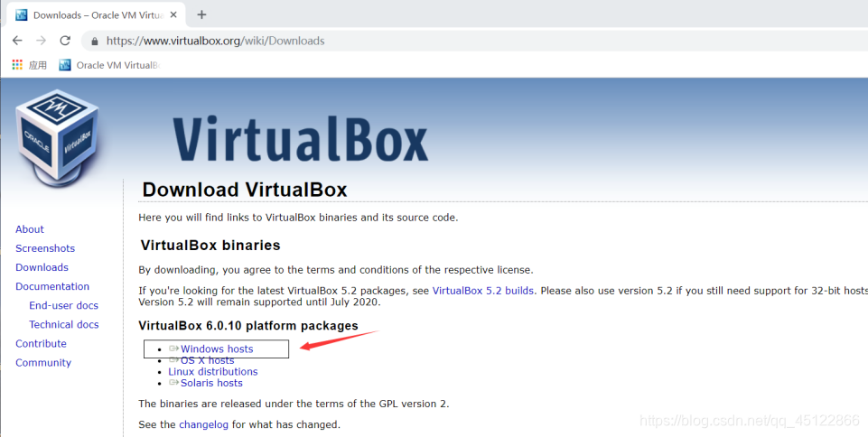Download the Solaris hosts package
This screenshot has height=437, width=868.
[x=211, y=383]
